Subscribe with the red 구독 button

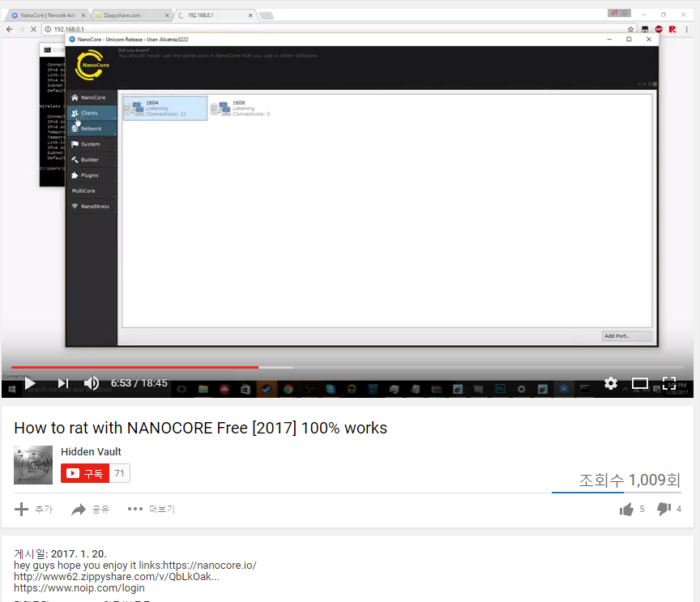click(x=85, y=473)
